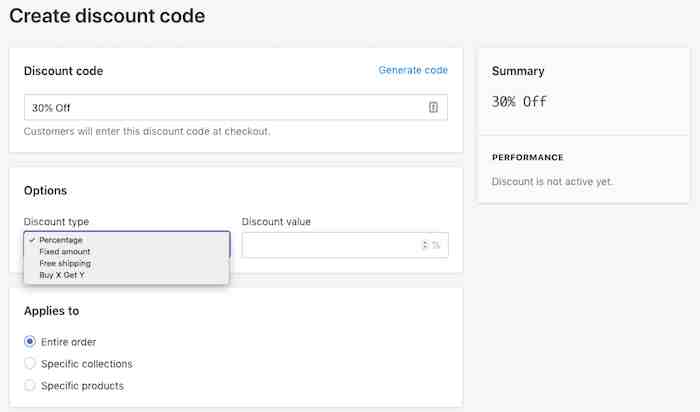Screen dimensions: 700x412
Task: Click the stepper arrows in Discount value
Action: click(x=425, y=245)
